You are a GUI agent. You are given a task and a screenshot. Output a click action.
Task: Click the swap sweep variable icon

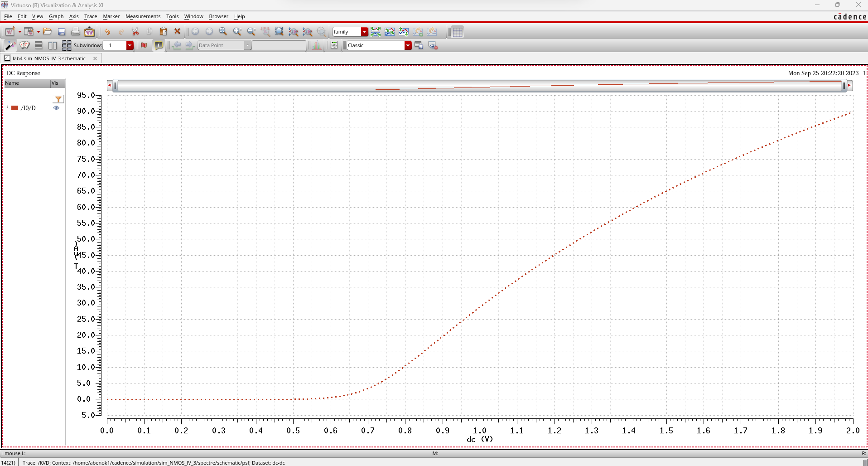coord(404,32)
